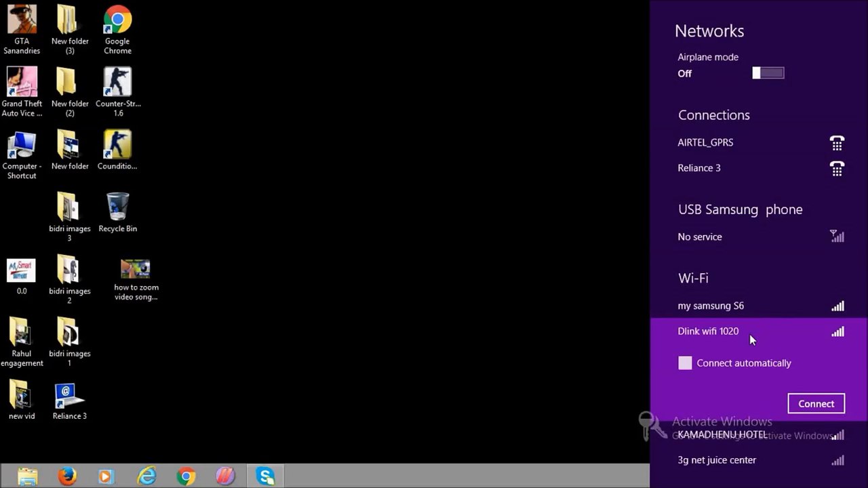
Task: Click the 3g net juice center signal bars
Action: point(838,460)
